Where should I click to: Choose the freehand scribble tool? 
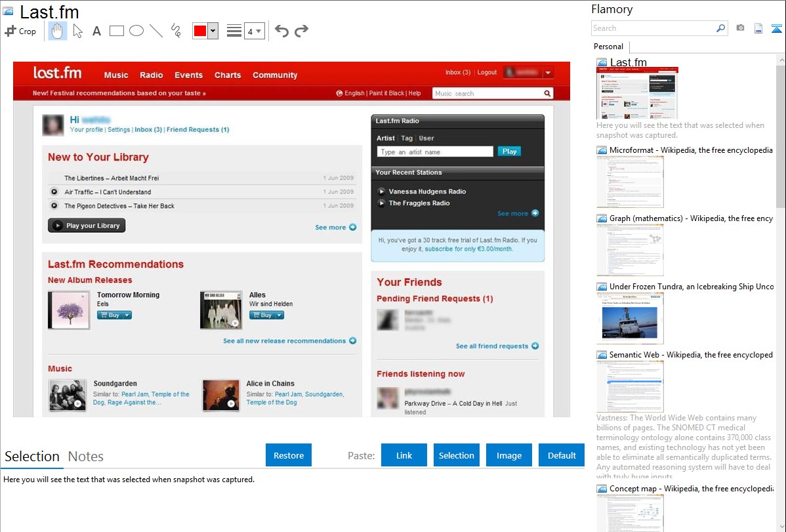(176, 31)
